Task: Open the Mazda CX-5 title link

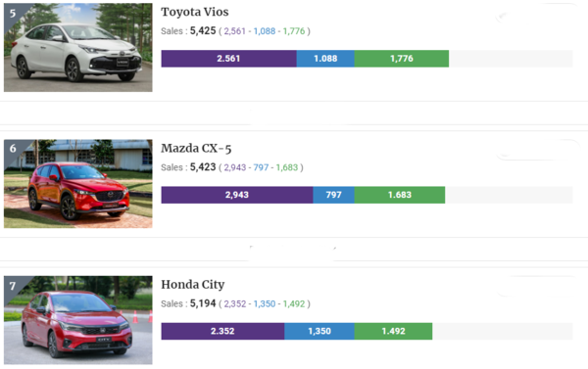Action: coord(196,149)
